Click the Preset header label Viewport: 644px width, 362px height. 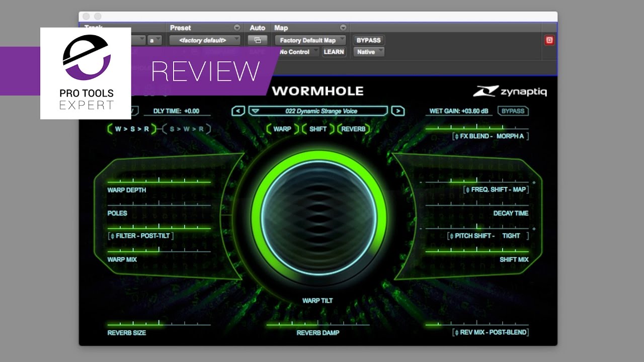[x=180, y=28]
